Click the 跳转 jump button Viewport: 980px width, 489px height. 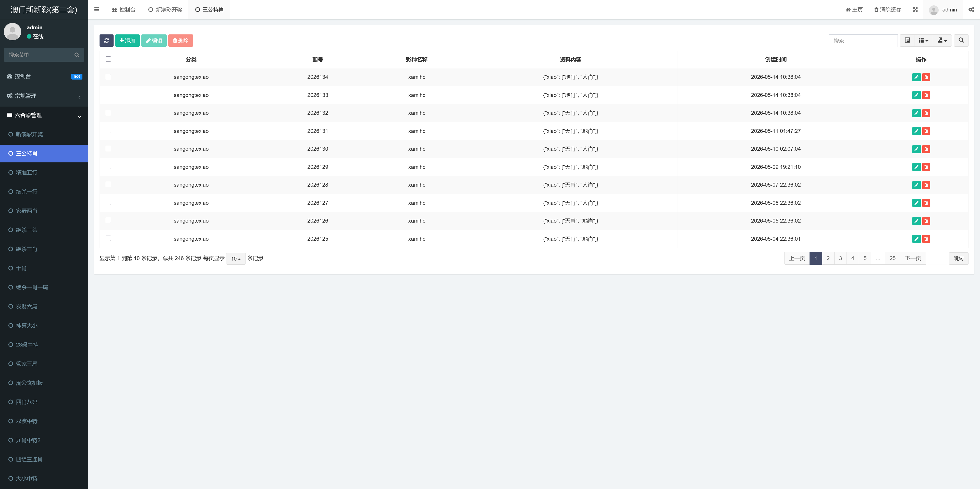[958, 259]
